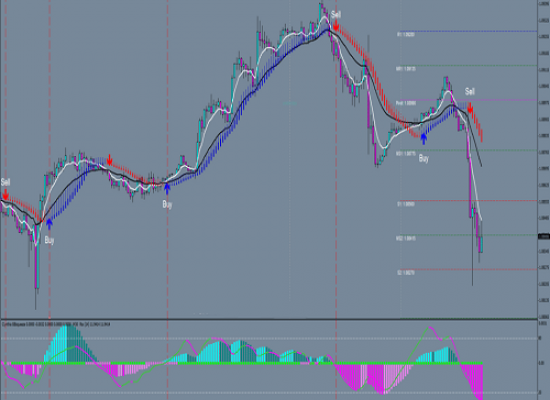Click the red Sell arrow at the chart's highest peak
550x400 pixels.
coord(336,26)
